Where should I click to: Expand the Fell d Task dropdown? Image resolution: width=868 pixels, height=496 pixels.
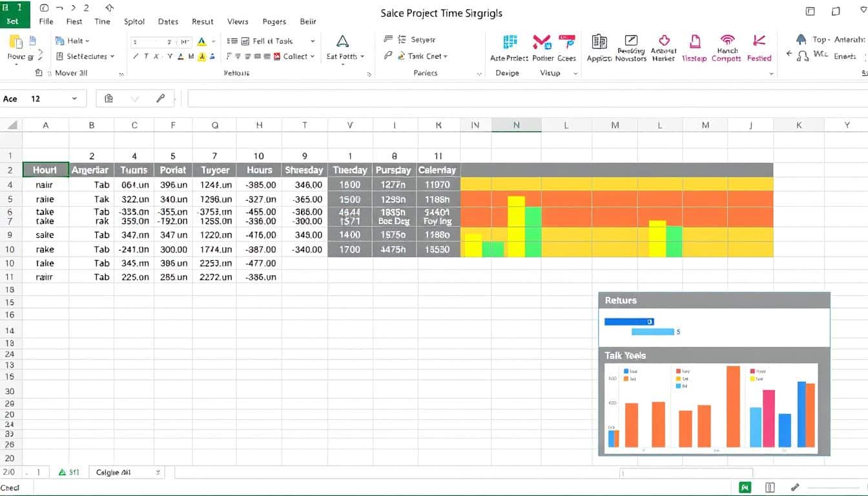pyautogui.click(x=313, y=41)
